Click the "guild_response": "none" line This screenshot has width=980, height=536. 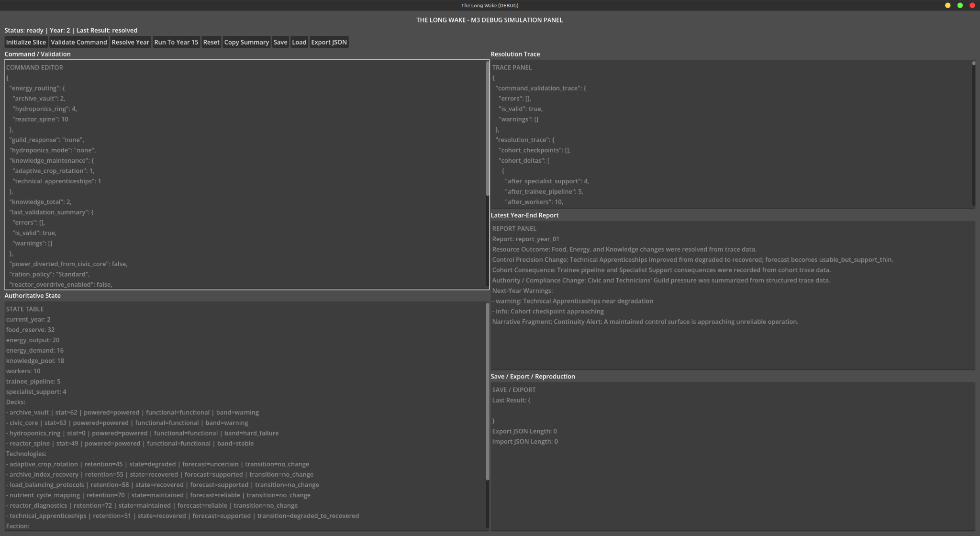click(46, 140)
